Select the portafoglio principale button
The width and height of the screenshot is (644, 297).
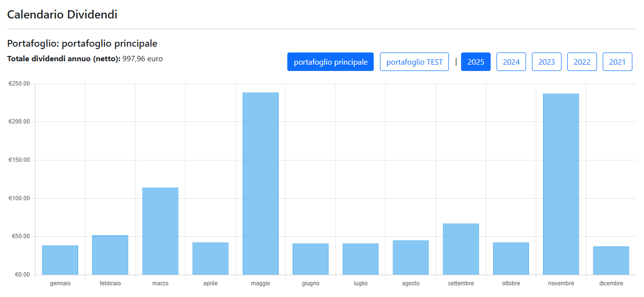[330, 62]
